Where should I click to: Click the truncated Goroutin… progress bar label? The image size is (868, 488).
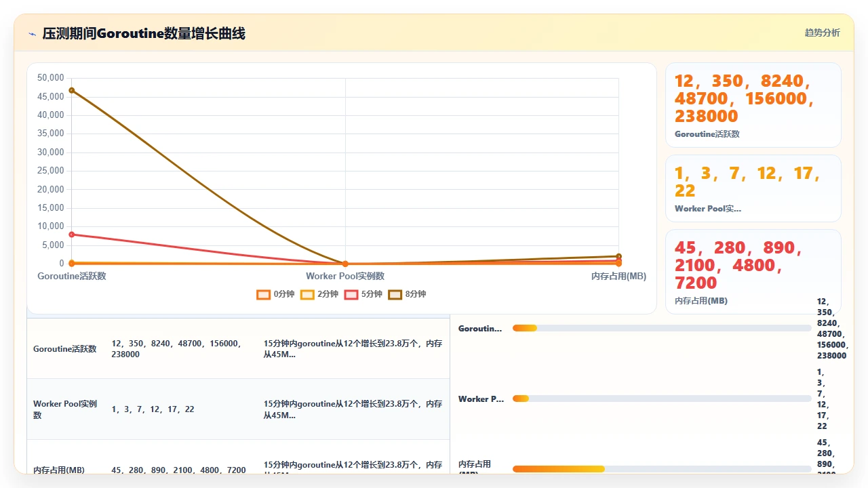pos(481,329)
